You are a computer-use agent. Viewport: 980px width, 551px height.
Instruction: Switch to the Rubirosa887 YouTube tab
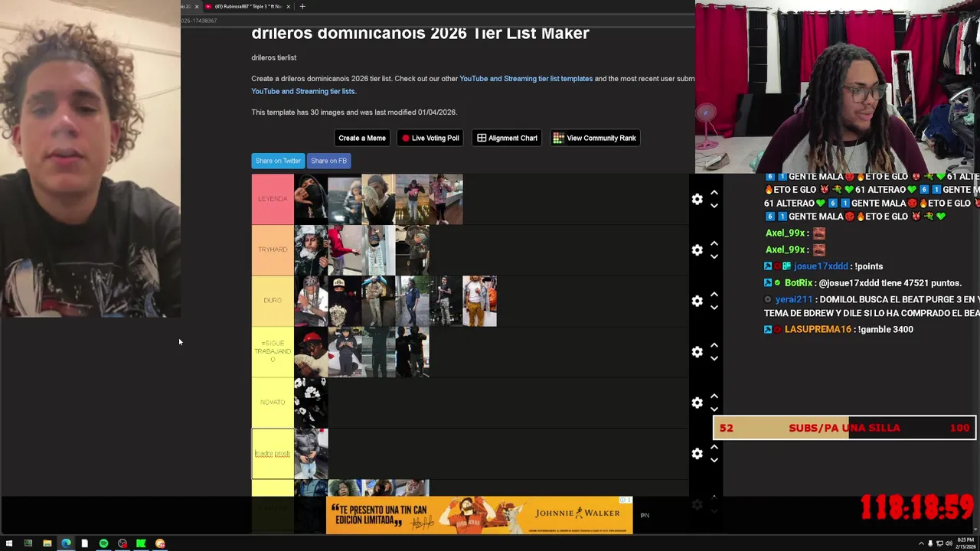[x=247, y=6]
